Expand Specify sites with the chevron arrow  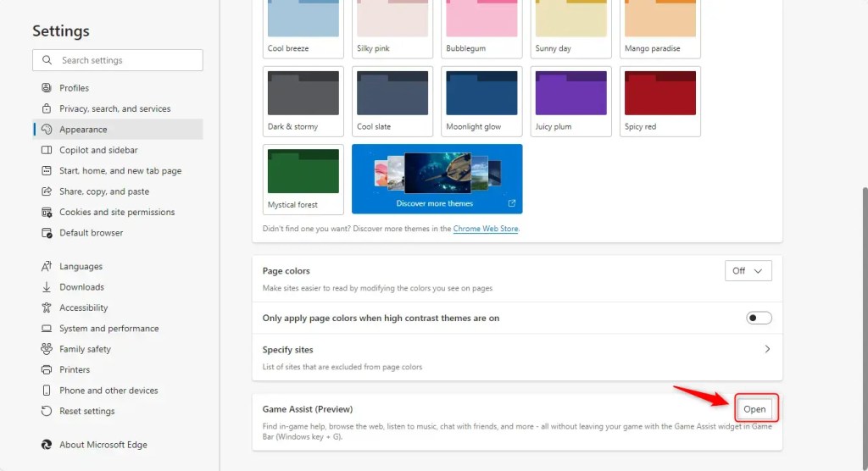[767, 349]
